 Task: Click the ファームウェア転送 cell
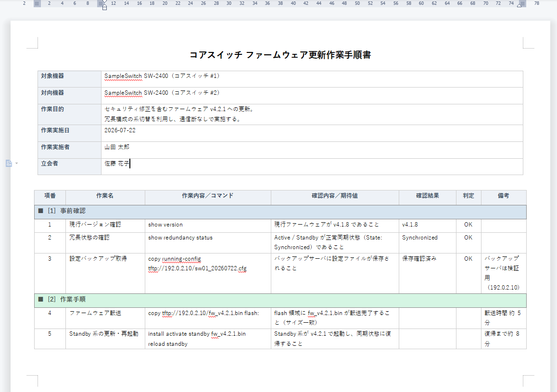(105, 318)
